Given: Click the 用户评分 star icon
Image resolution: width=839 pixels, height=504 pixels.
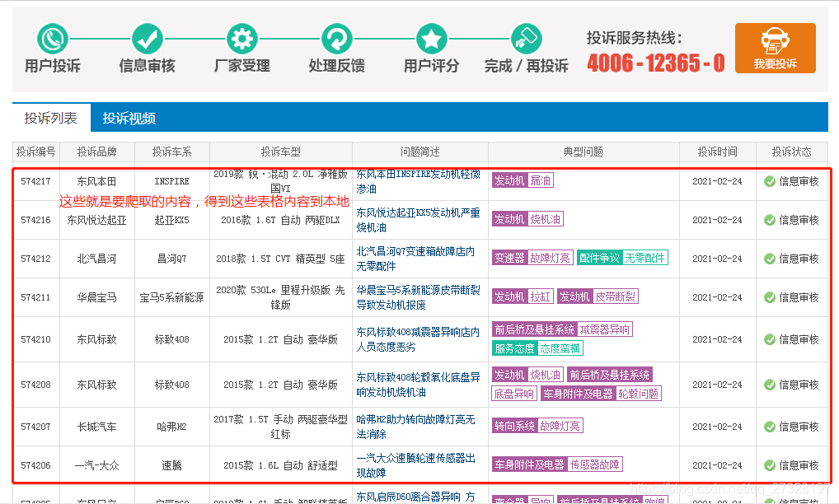Looking at the screenshot, I should [431, 39].
